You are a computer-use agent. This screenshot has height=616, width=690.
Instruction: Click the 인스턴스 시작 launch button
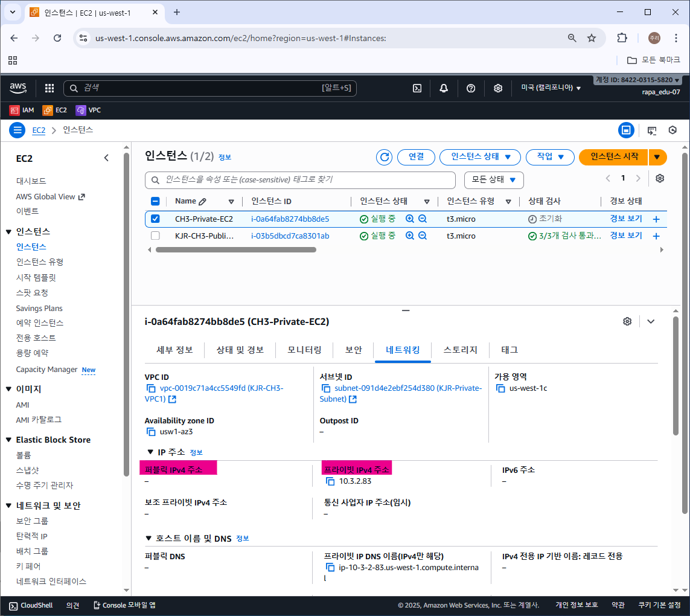pos(614,157)
